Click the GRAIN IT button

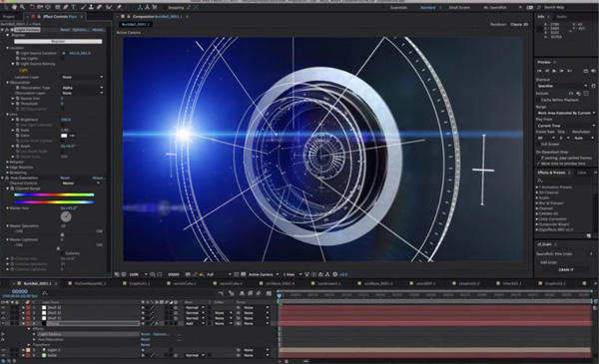point(566,269)
